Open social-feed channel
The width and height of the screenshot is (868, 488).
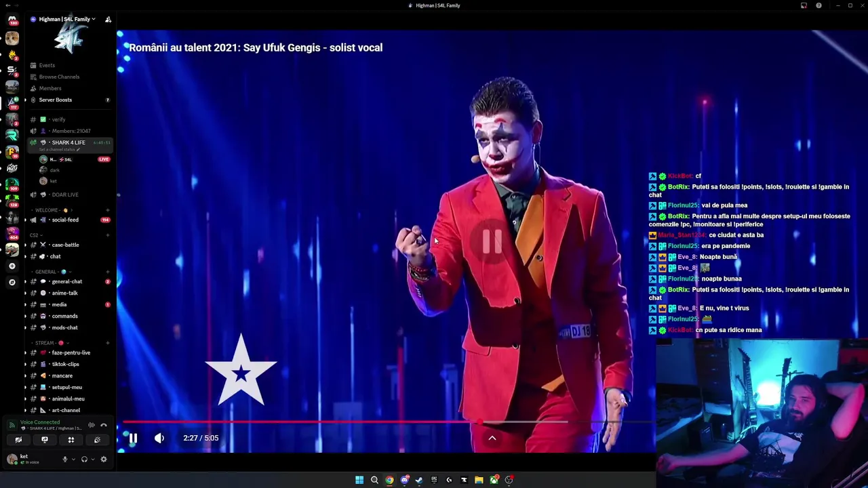pyautogui.click(x=70, y=220)
